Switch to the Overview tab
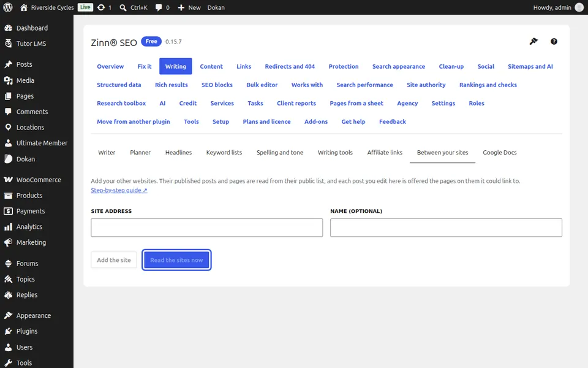The image size is (588, 368). [x=110, y=66]
